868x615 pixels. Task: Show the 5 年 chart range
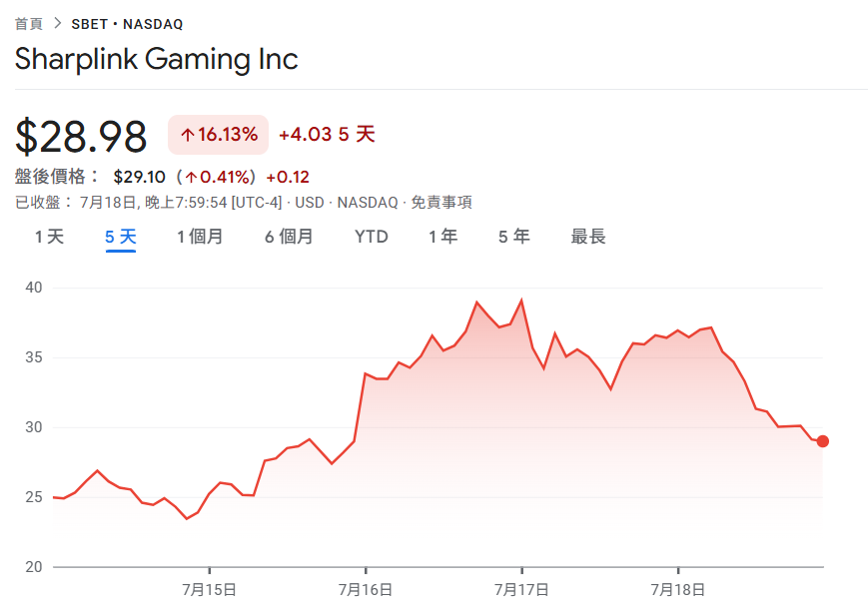pyautogui.click(x=513, y=237)
